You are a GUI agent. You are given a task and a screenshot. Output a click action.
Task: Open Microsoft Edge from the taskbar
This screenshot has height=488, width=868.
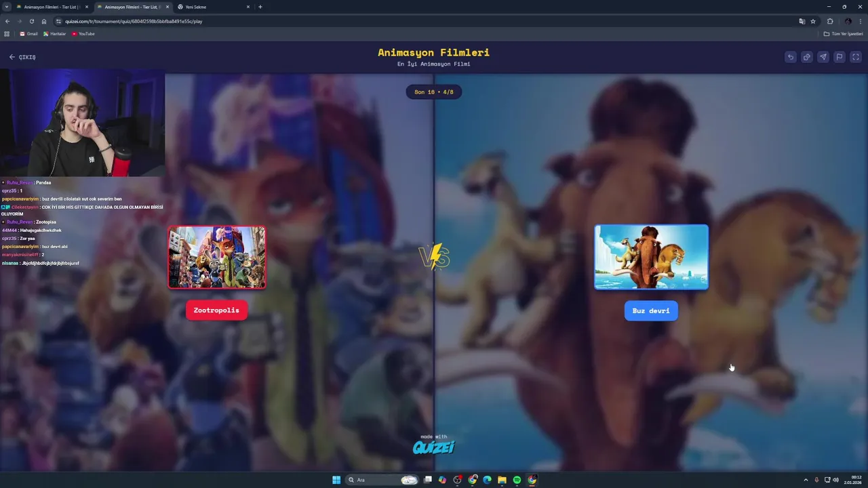487,480
